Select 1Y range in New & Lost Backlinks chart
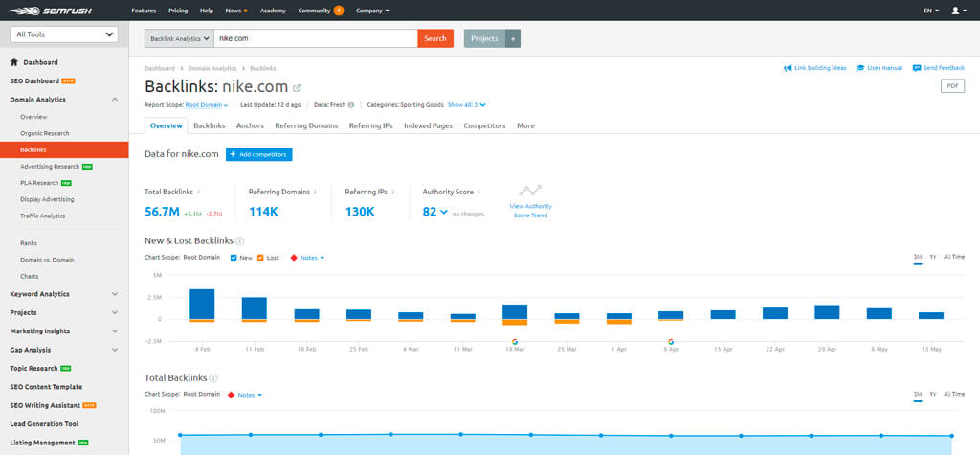Viewport: 980px width, 455px height. (932, 257)
